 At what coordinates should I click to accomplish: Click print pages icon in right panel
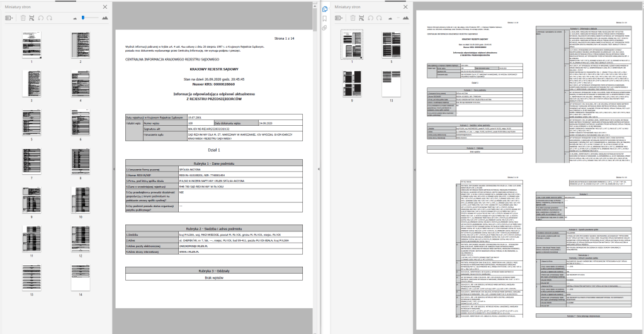point(363,18)
